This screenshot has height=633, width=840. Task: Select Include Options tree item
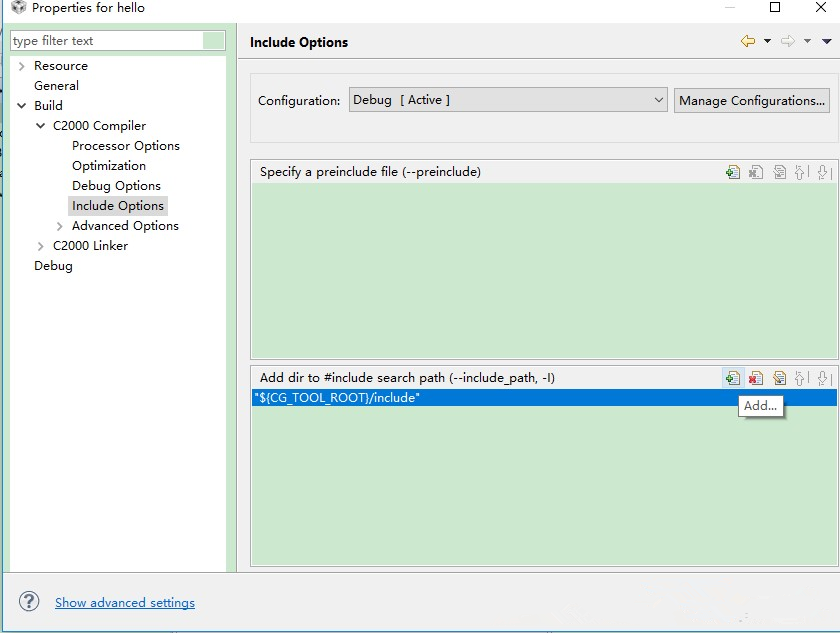pos(118,206)
